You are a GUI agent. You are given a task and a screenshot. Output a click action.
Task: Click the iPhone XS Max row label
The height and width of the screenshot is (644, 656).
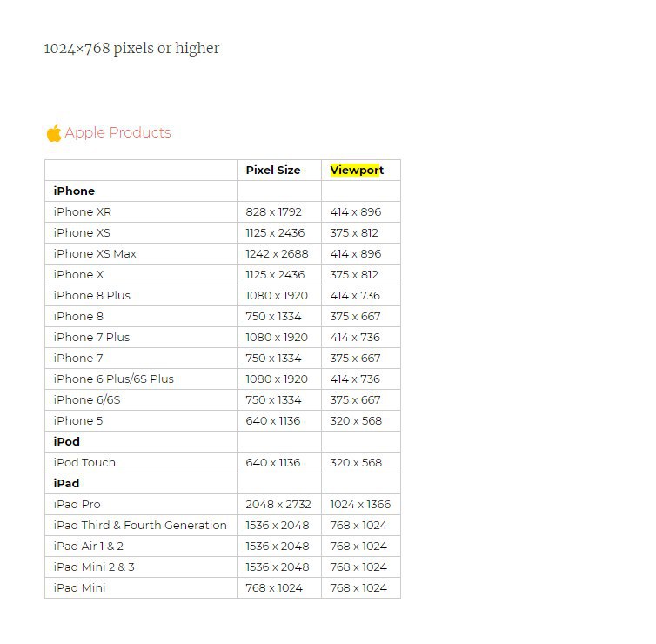pos(95,254)
